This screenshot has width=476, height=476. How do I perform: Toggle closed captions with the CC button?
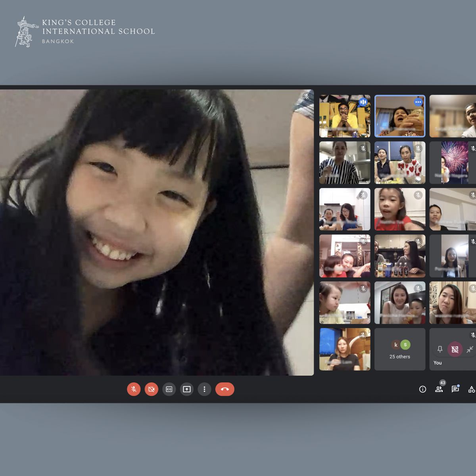(x=169, y=389)
